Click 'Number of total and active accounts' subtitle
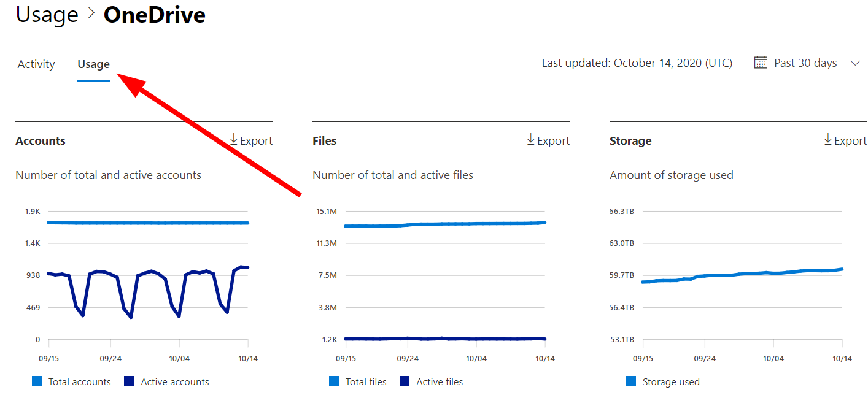 coord(109,175)
